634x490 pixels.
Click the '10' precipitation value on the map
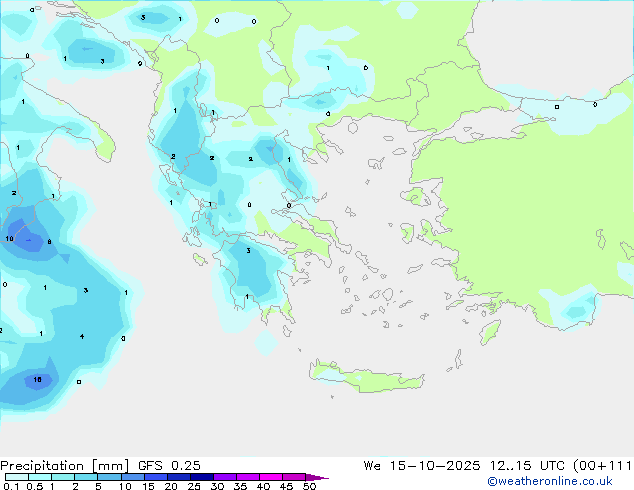9,239
